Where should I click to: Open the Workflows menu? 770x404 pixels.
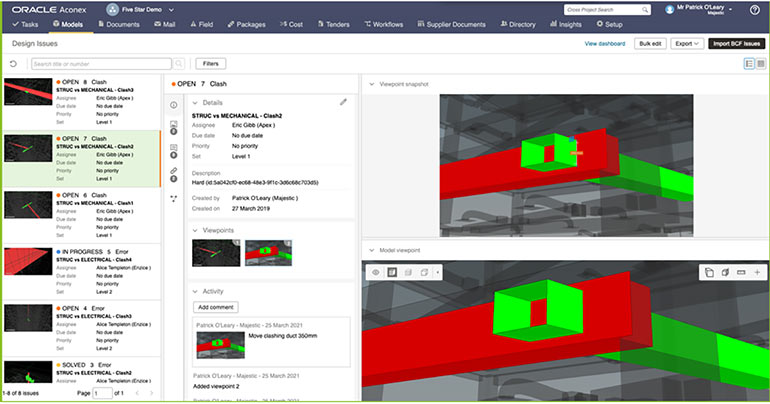384,24
